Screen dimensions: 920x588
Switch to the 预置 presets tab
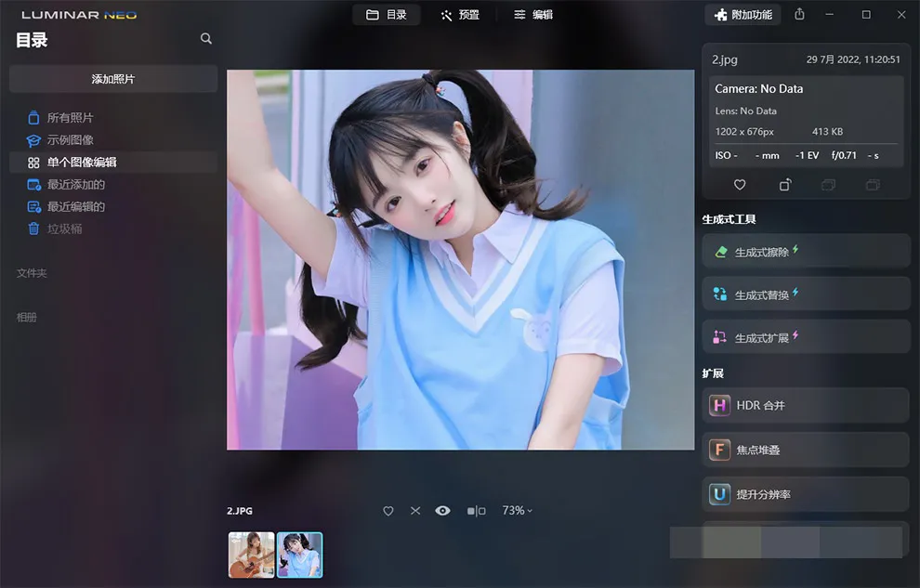pyautogui.click(x=459, y=15)
